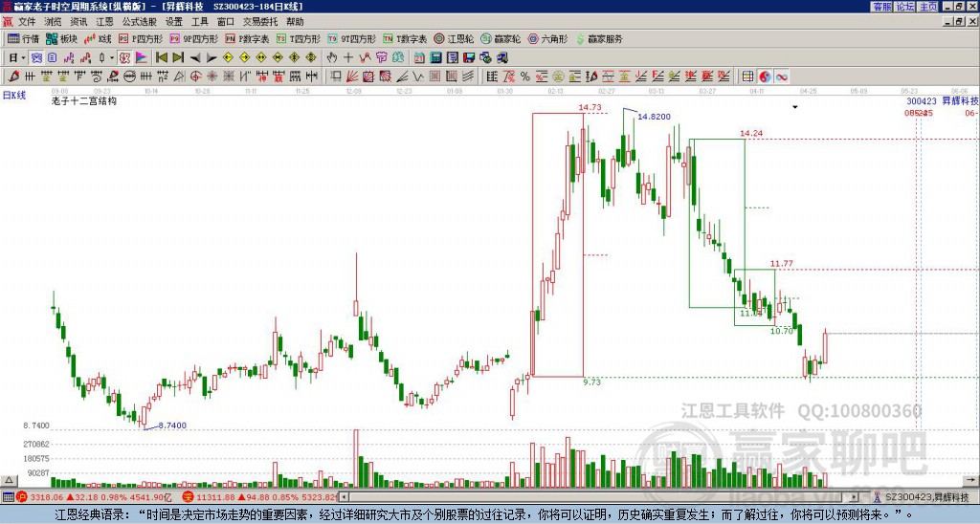980x524 pixels.
Task: Launch the 赢家轮 wheel tool
Action: click(501, 38)
